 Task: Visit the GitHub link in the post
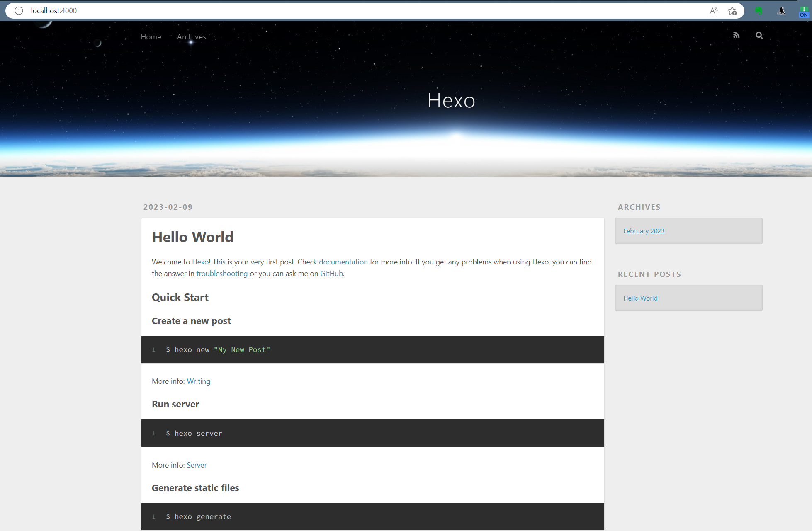click(x=331, y=274)
